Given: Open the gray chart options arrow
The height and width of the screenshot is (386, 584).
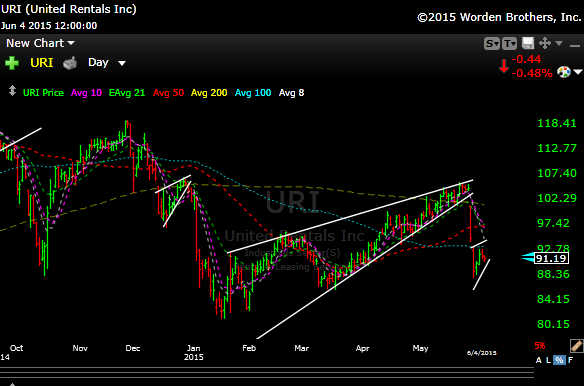Looking at the screenshot, I should 559,43.
